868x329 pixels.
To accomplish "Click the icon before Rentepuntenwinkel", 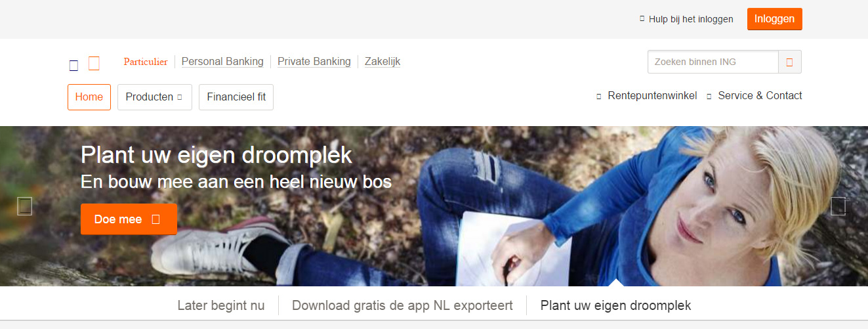I will (x=598, y=97).
